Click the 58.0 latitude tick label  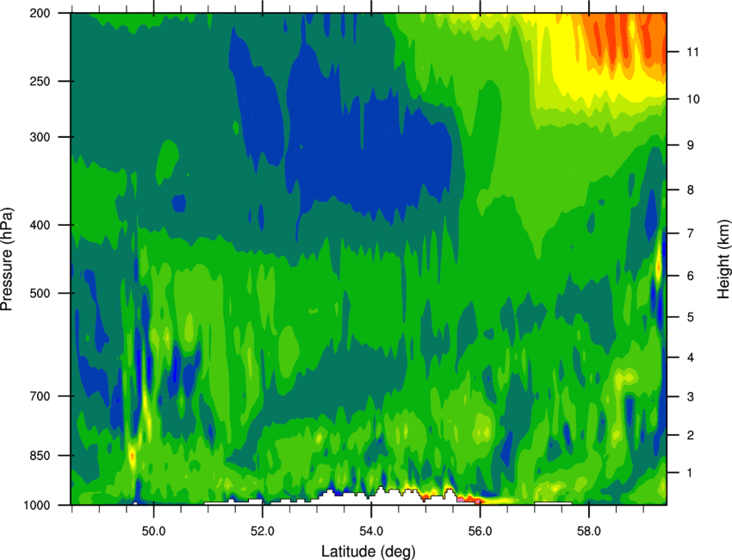tap(589, 531)
